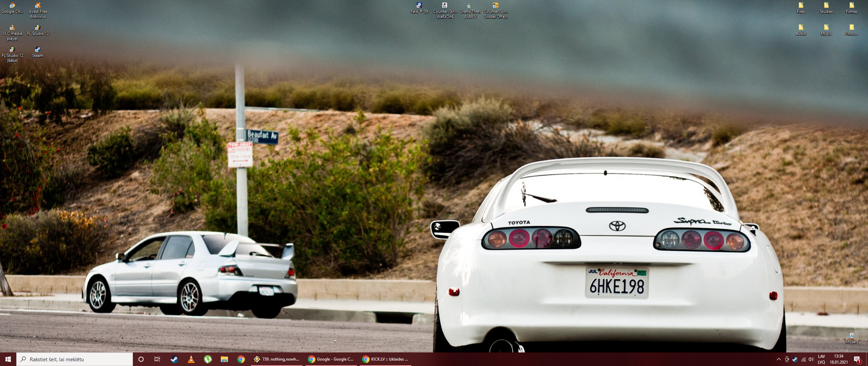Select the audio desktop folder
The width and height of the screenshot is (868, 366).
pos(801,30)
